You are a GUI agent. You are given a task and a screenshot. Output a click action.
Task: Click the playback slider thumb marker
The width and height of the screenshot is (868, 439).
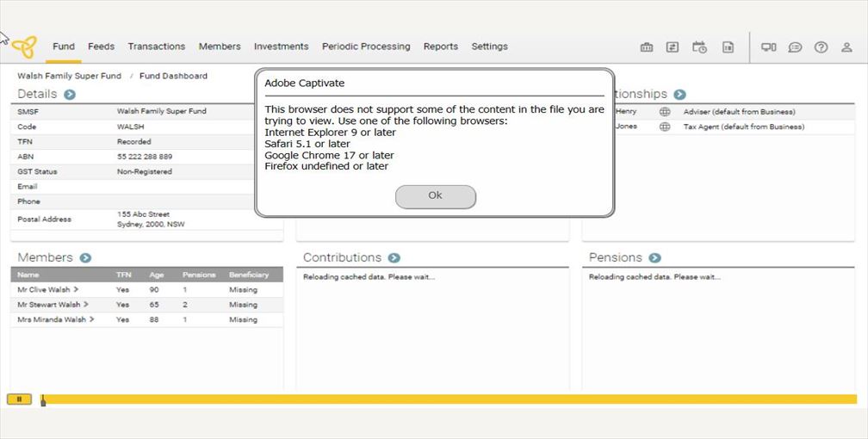point(43,401)
